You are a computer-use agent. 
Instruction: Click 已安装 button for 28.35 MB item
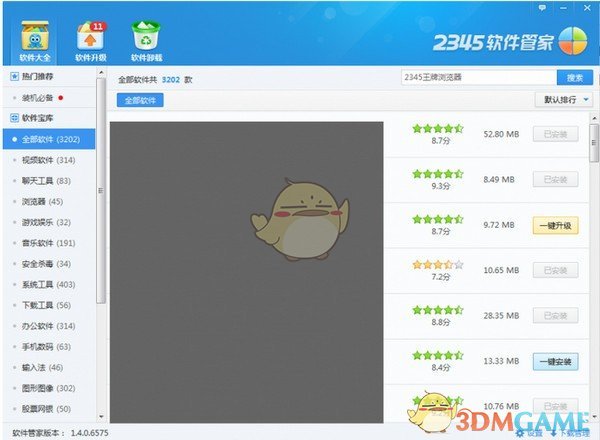(x=555, y=316)
